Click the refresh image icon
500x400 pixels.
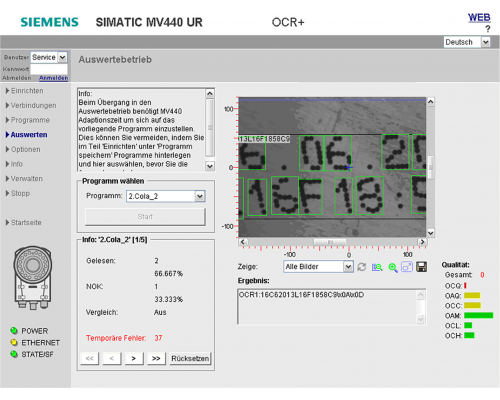(x=362, y=267)
